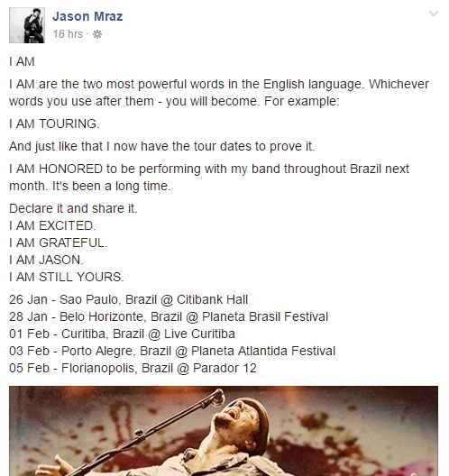Open the 16 hrs timestamp permalink
449x476 pixels.
click(x=68, y=34)
